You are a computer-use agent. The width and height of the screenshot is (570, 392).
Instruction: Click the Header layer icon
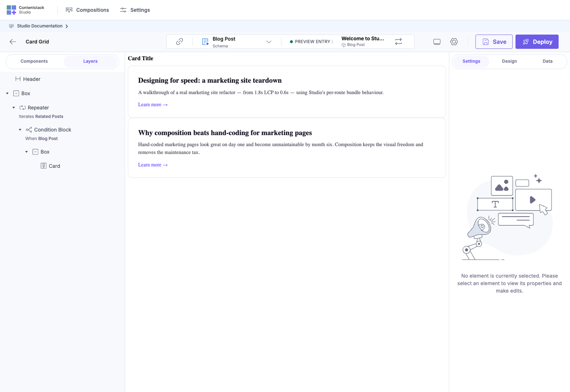click(18, 79)
